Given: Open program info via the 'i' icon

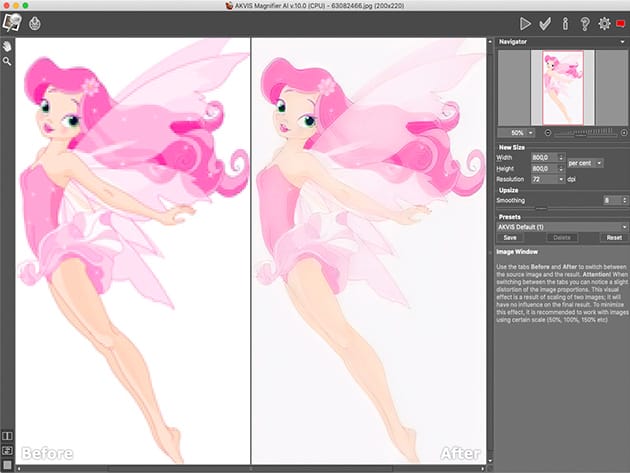Looking at the screenshot, I should [565, 23].
